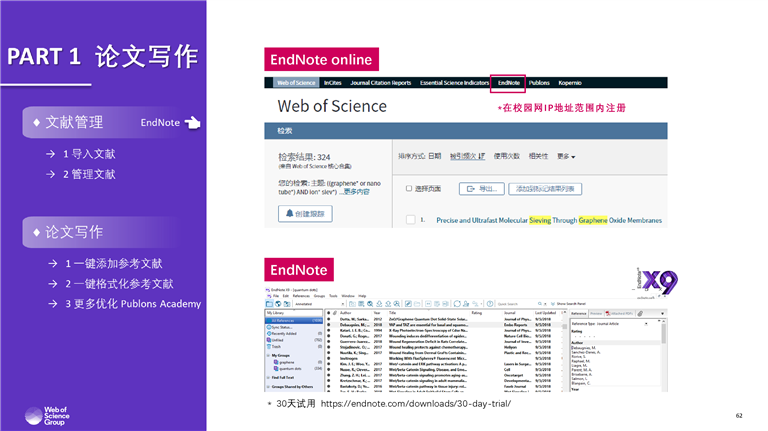Screen dimensions: 768x431
Task: Click Quick Search magnifier icon
Action: pos(540,304)
